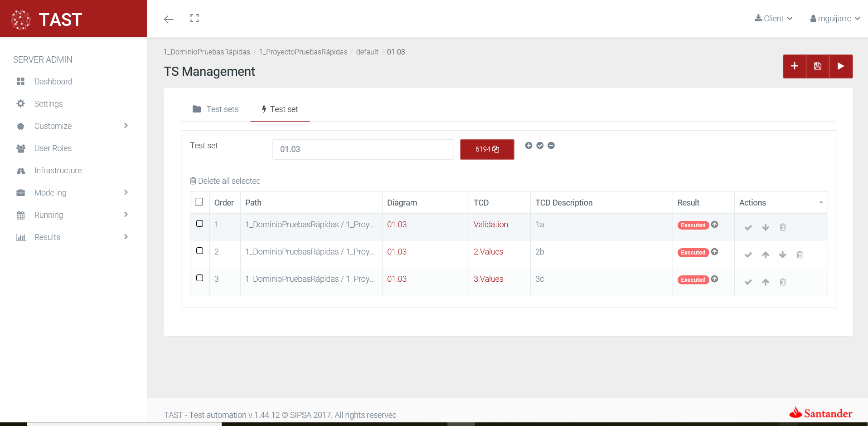
Task: Click the minus circle icon beside test set
Action: click(x=551, y=146)
